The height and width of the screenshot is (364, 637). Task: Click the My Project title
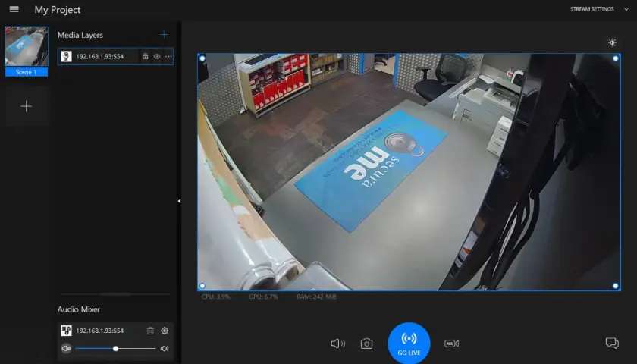[x=58, y=10]
